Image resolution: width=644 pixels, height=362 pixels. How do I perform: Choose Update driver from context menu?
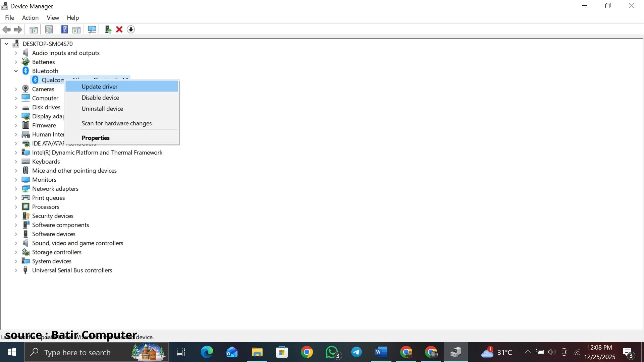click(122, 86)
